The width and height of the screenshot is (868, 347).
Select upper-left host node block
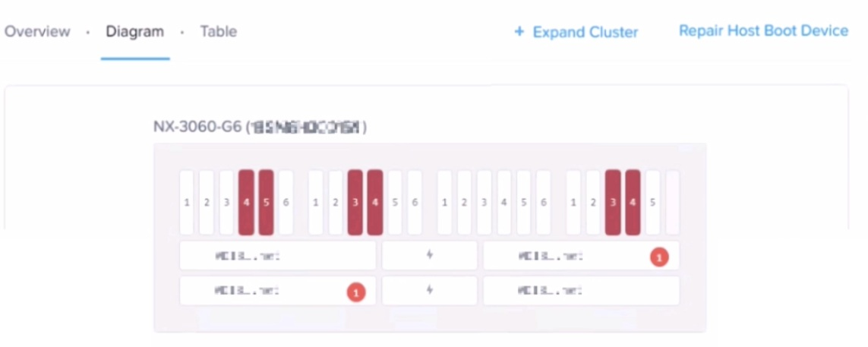(277, 255)
